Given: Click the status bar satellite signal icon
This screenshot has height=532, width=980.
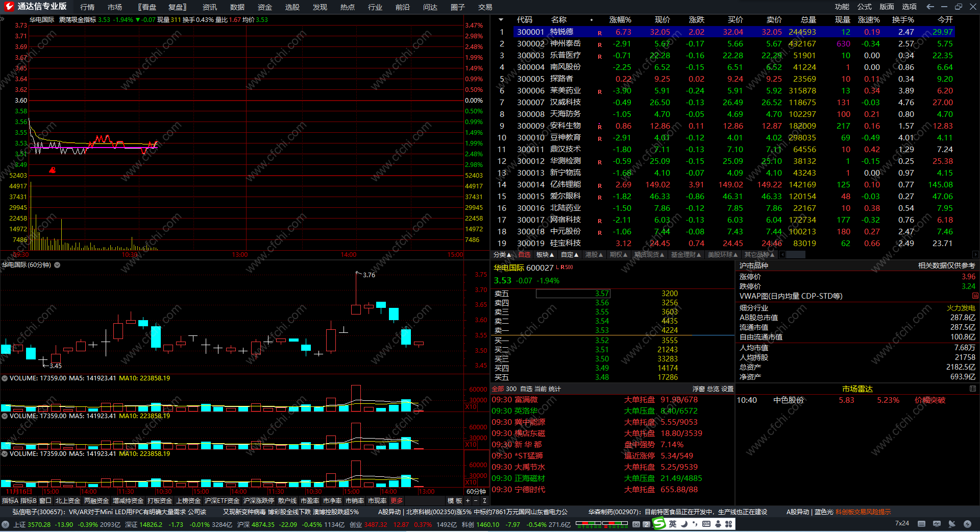Looking at the screenshot, I should (x=952, y=524).
